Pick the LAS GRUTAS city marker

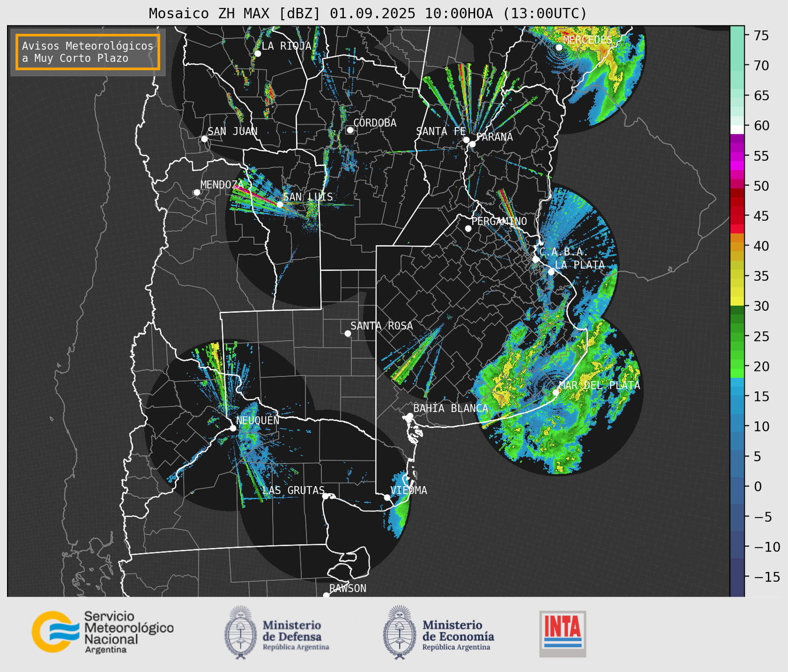(x=326, y=496)
